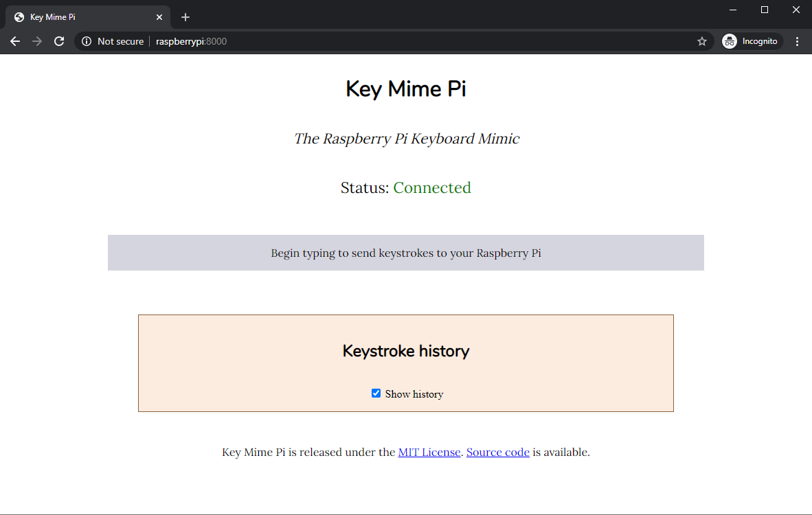The width and height of the screenshot is (812, 515).
Task: Click the Keystroke history heading
Action: 405,351
